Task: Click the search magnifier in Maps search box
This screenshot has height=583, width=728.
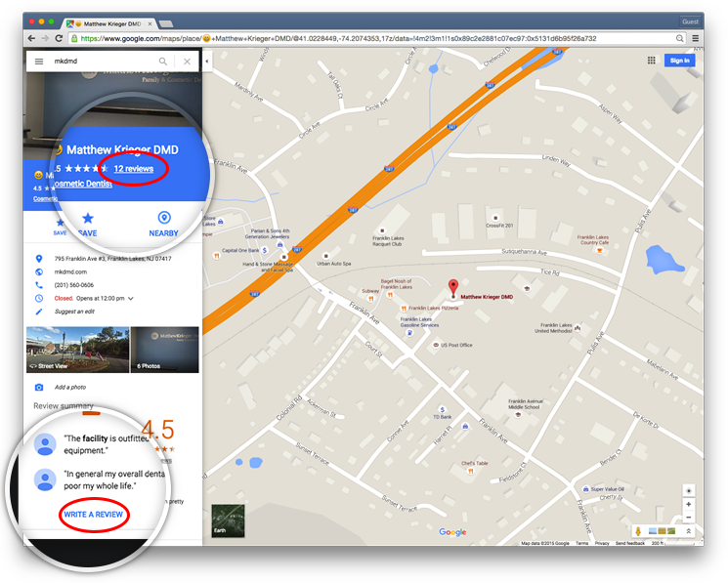Action: tap(163, 62)
